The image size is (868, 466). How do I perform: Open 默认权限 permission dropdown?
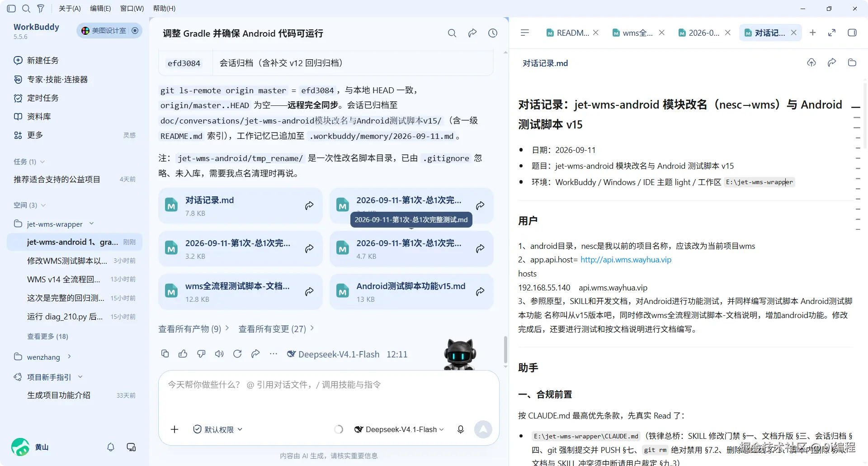point(218,429)
